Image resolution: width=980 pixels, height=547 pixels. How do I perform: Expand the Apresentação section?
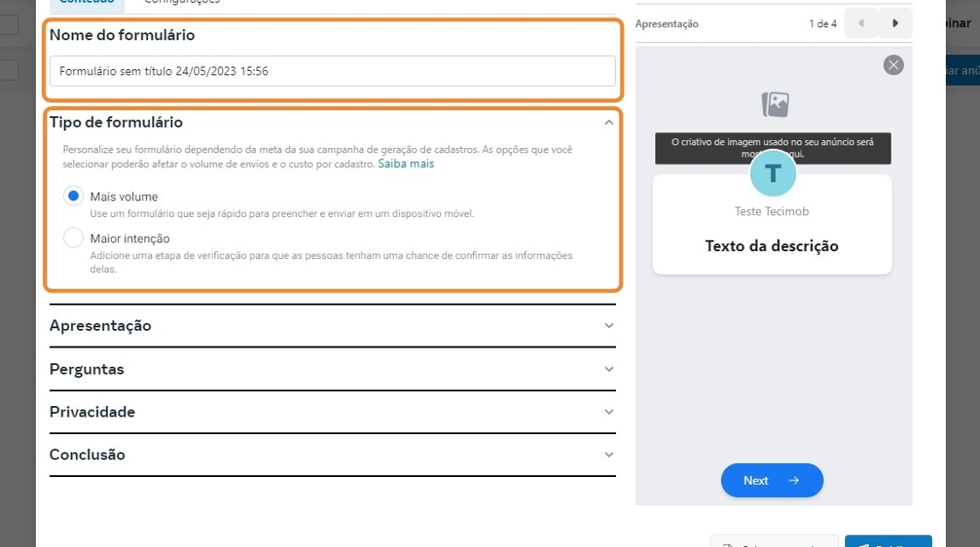tap(609, 326)
